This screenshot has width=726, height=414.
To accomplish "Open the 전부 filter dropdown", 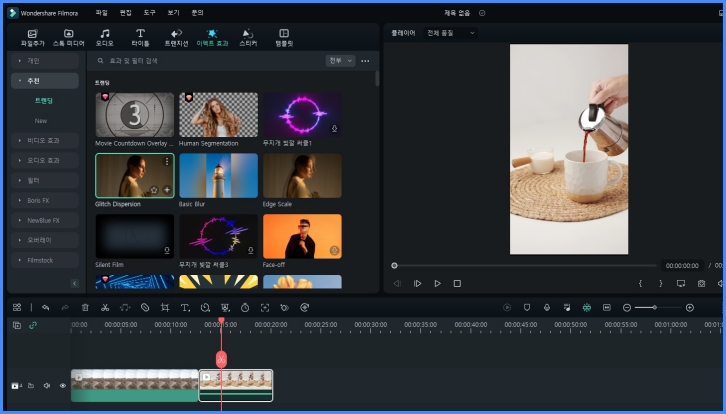I will coord(340,61).
